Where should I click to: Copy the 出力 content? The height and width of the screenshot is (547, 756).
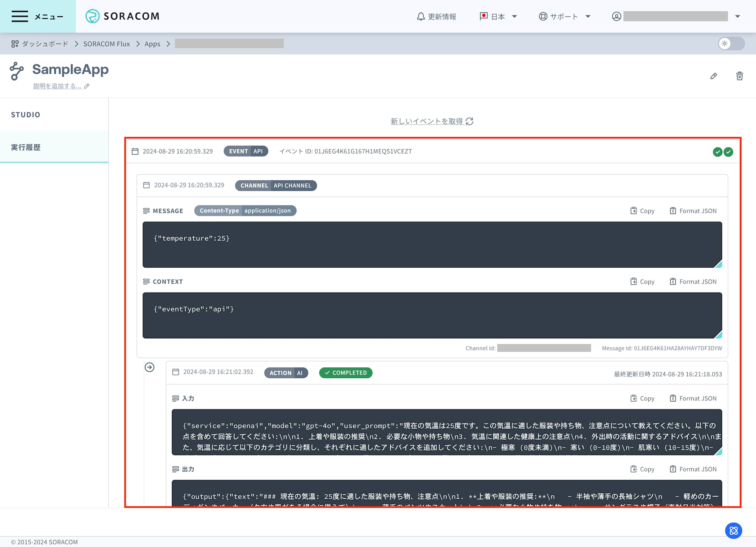(x=642, y=469)
